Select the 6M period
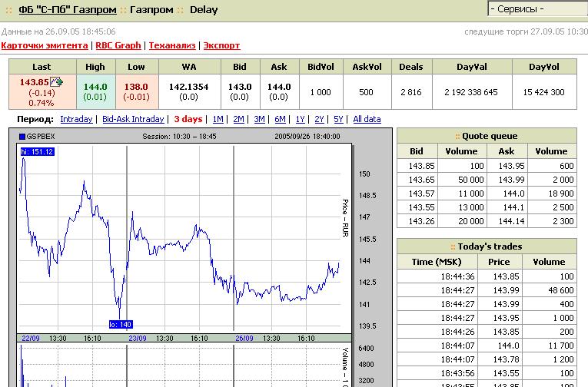This screenshot has width=588, height=387. click(280, 119)
